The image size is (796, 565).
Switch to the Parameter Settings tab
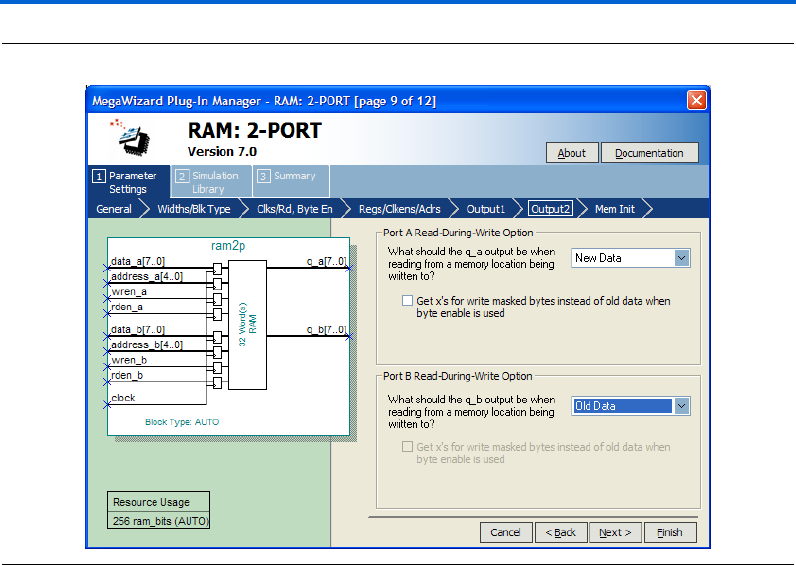[x=128, y=182]
